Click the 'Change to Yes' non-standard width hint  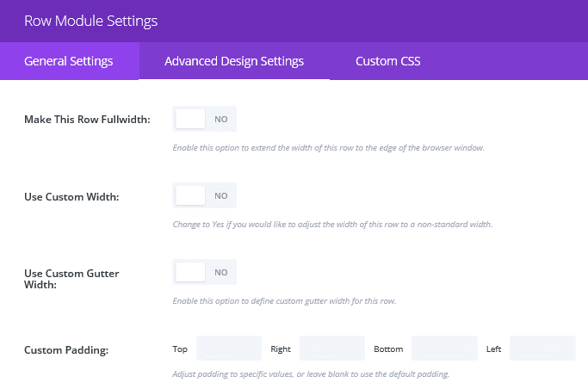click(x=332, y=225)
